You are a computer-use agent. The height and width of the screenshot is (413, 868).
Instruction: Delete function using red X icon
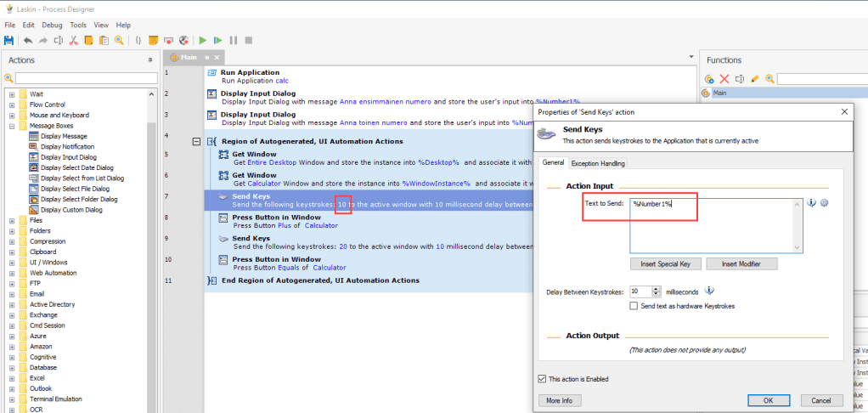click(x=724, y=79)
